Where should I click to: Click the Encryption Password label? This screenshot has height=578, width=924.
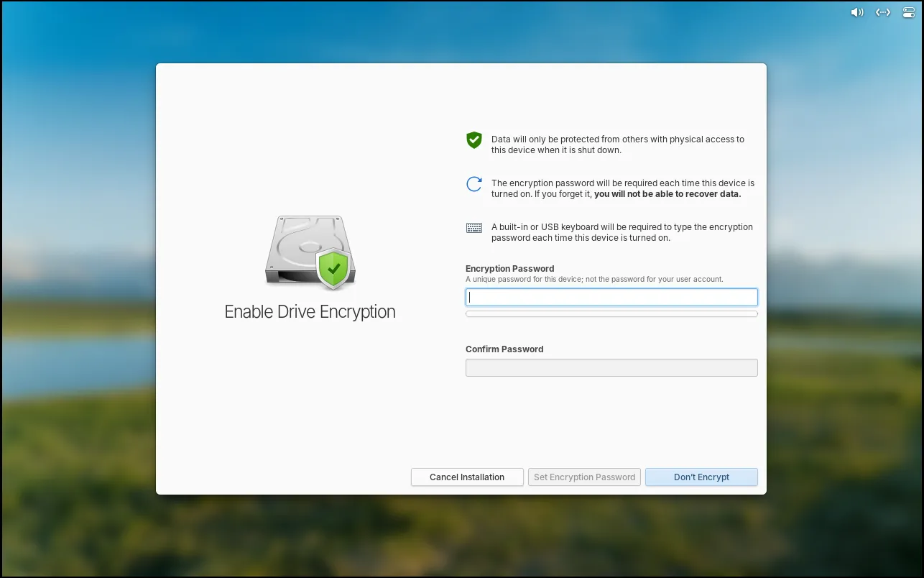click(509, 269)
